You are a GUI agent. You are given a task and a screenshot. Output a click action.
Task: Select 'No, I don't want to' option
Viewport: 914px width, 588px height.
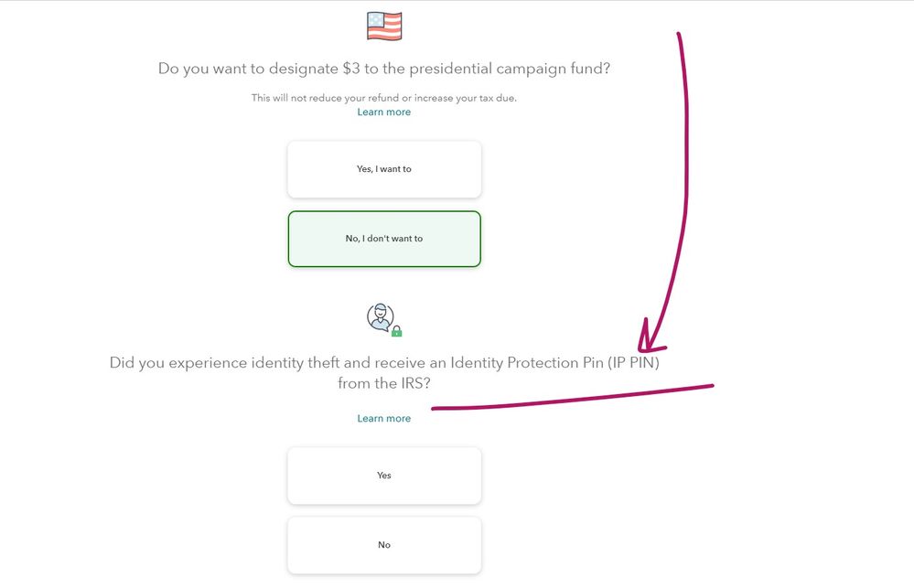(384, 239)
